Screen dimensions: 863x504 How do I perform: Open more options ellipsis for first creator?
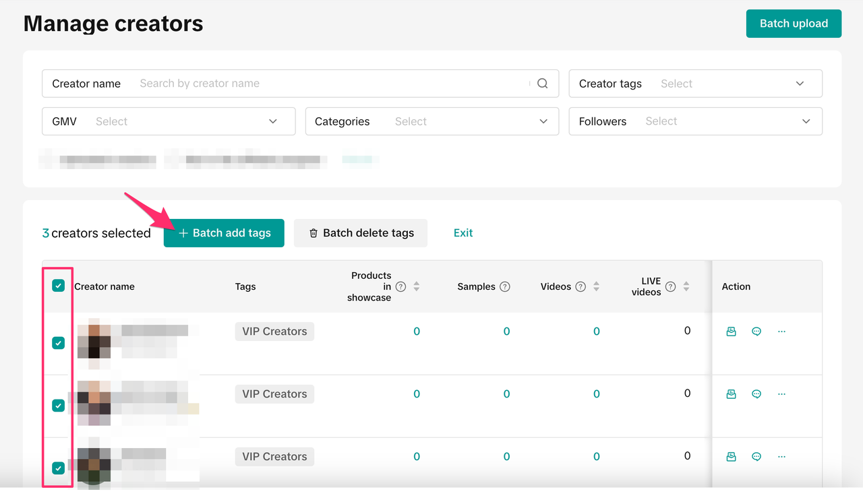pyautogui.click(x=781, y=332)
